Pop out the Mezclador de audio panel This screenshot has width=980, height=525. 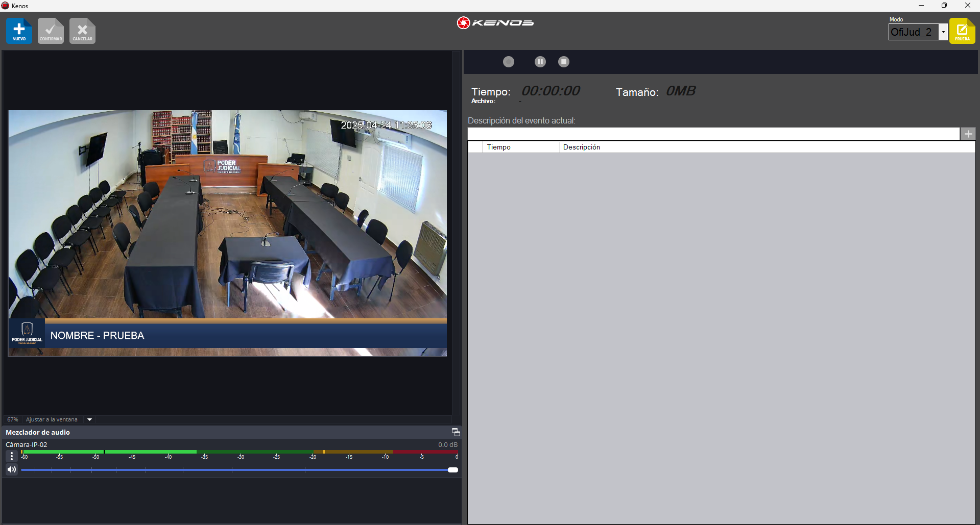click(x=456, y=432)
